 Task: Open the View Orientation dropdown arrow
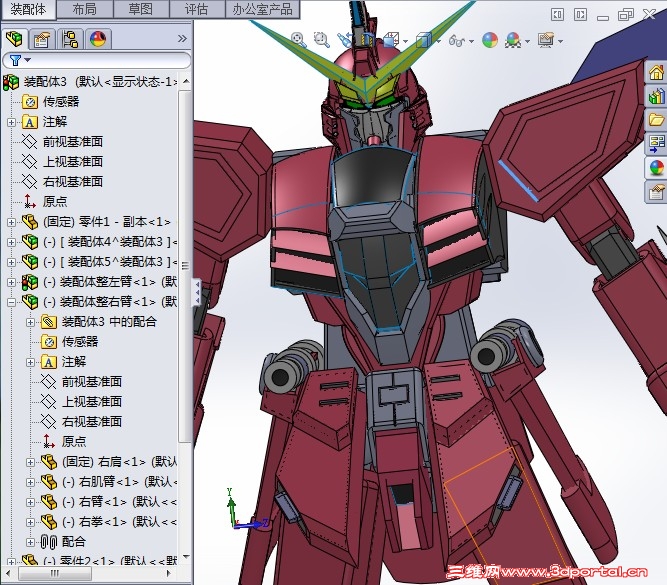pos(405,41)
